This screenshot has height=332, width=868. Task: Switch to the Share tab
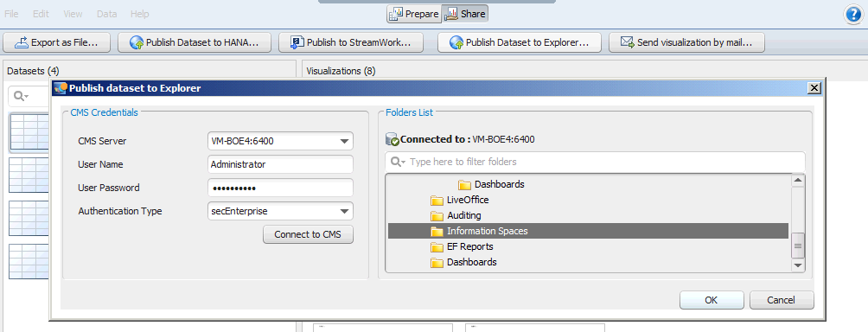465,14
